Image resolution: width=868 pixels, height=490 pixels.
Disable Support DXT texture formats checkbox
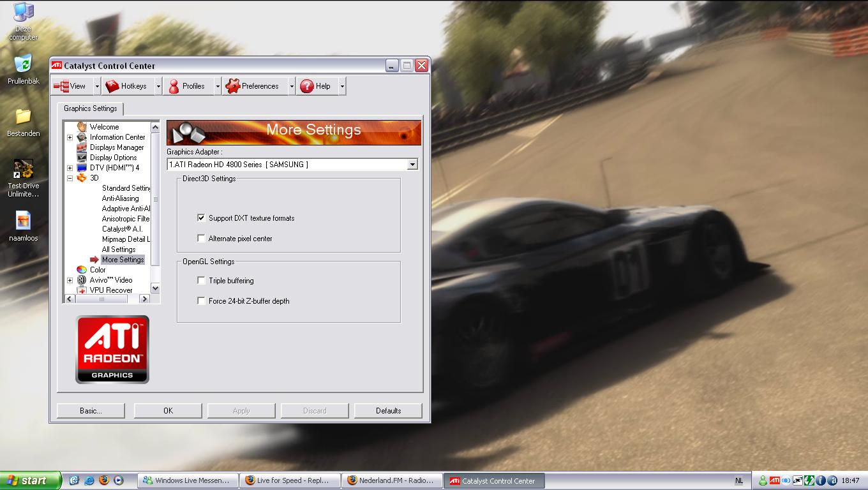[x=202, y=218]
